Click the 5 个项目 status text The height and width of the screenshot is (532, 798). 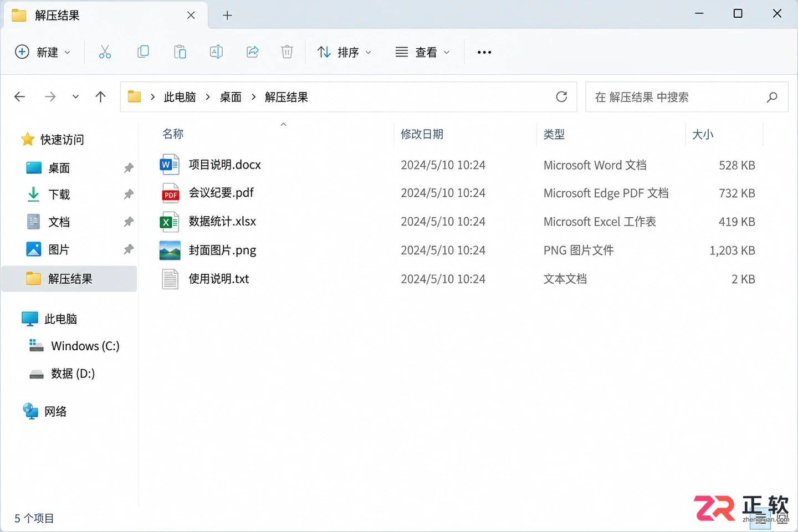34,518
